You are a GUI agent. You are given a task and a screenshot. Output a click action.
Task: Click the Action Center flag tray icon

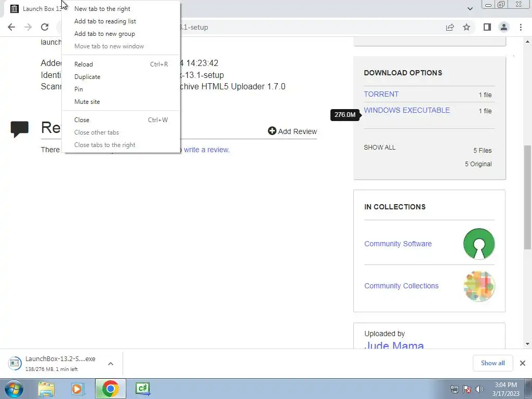click(x=467, y=389)
